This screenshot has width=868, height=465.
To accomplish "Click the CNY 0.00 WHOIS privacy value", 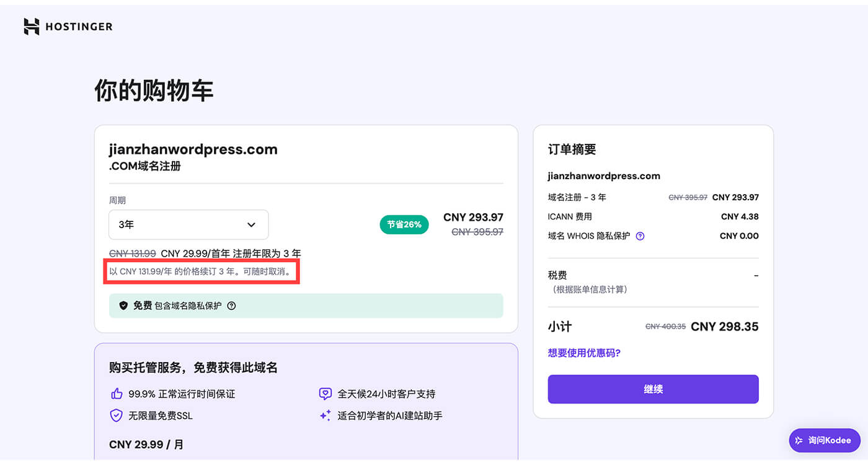I will point(739,236).
